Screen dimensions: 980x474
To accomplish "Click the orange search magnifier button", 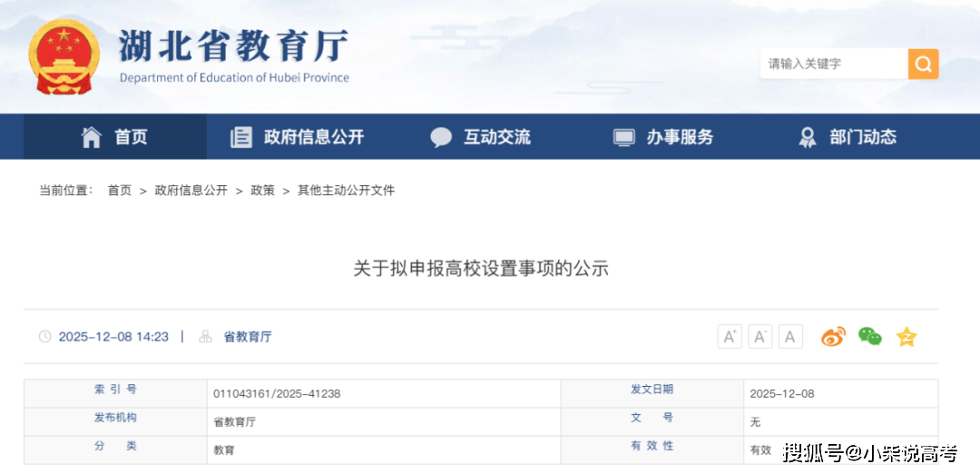I will point(923,64).
